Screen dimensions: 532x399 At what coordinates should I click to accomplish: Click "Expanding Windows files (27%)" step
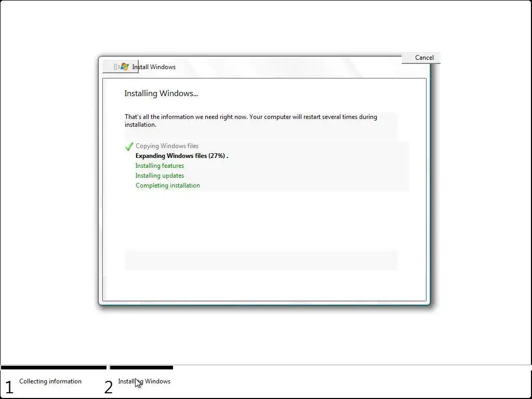(182, 156)
